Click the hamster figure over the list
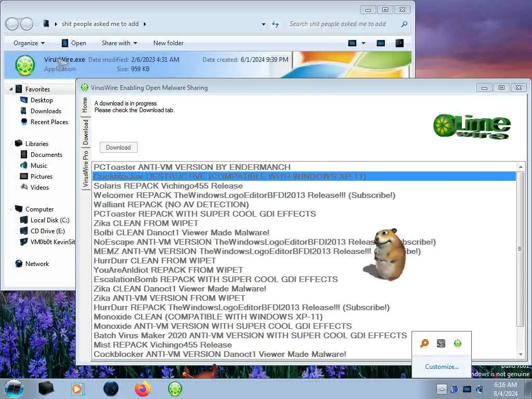532x399 pixels. point(387,255)
